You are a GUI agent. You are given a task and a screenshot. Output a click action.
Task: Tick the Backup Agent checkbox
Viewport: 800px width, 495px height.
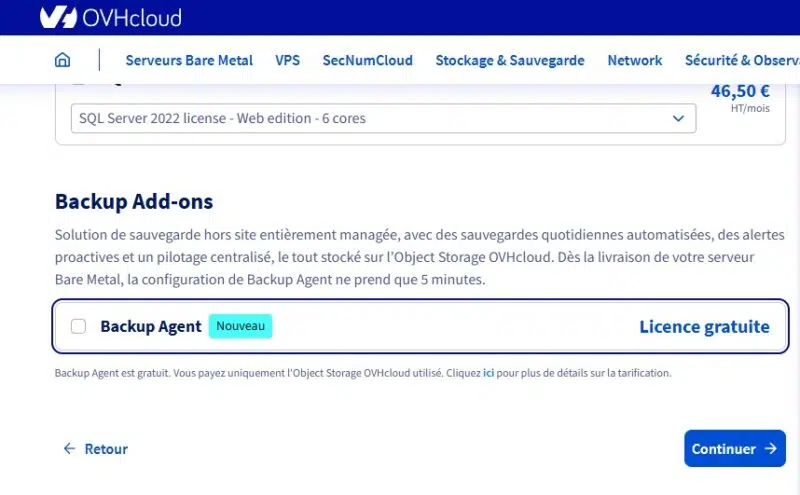coord(78,326)
